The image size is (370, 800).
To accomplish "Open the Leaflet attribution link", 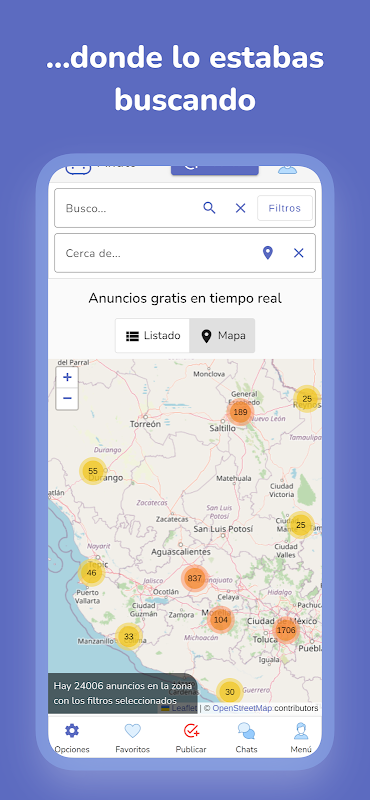I will (x=179, y=708).
